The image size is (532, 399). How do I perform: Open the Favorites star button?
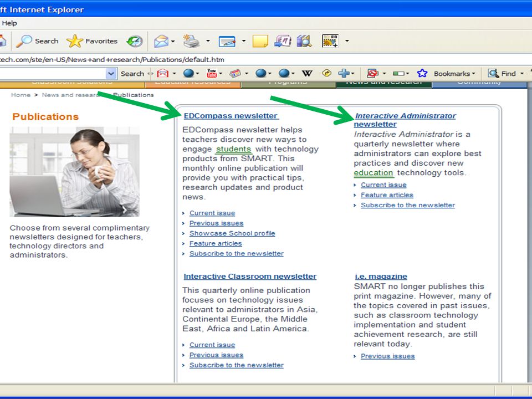point(75,41)
